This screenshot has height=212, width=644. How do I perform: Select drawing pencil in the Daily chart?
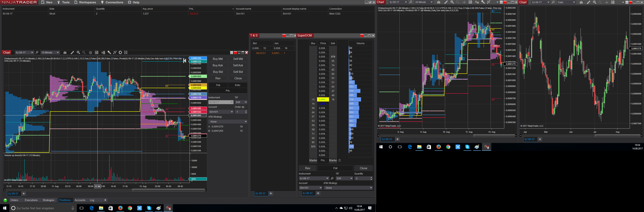(x=589, y=2)
